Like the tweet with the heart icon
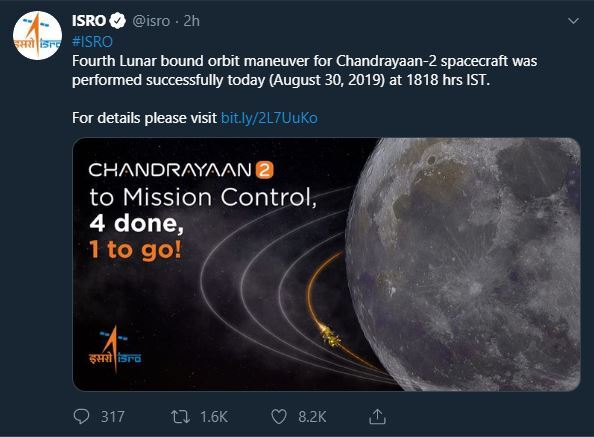 coord(279,417)
